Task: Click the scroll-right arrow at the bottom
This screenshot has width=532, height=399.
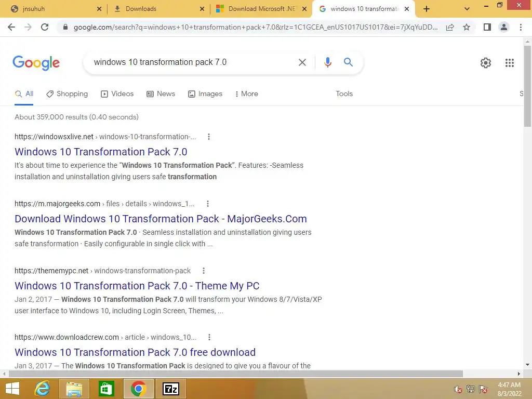Action: tap(519, 374)
